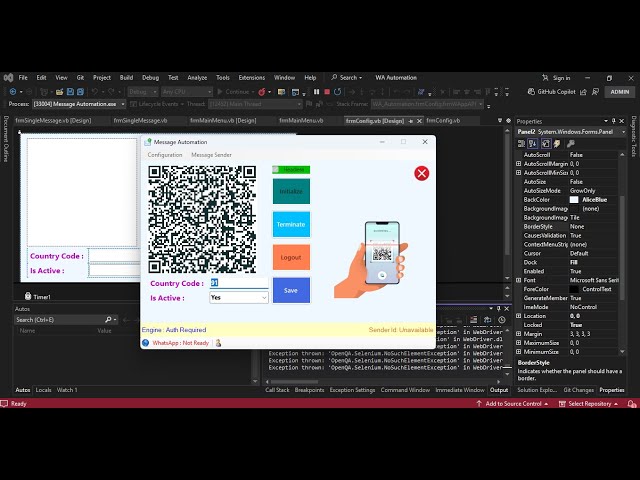Click the Hot Reload flame icon
The height and width of the screenshot is (480, 640).
[x=262, y=92]
